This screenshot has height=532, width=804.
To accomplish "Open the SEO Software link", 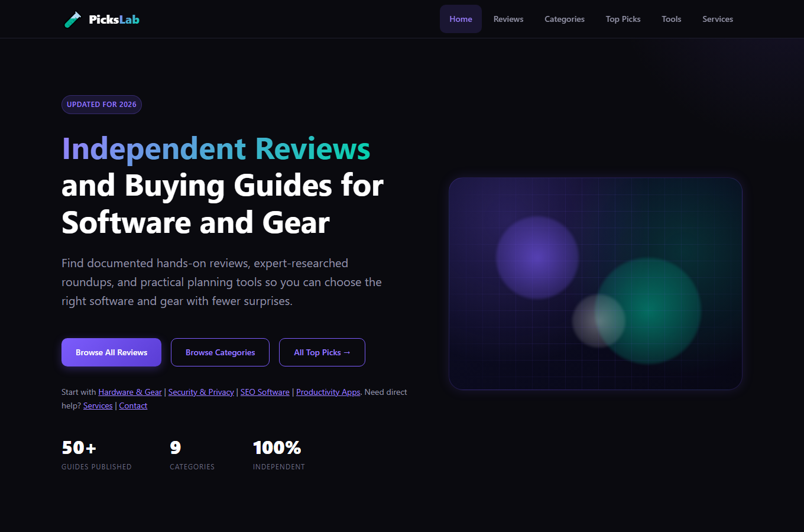I will coord(265,392).
